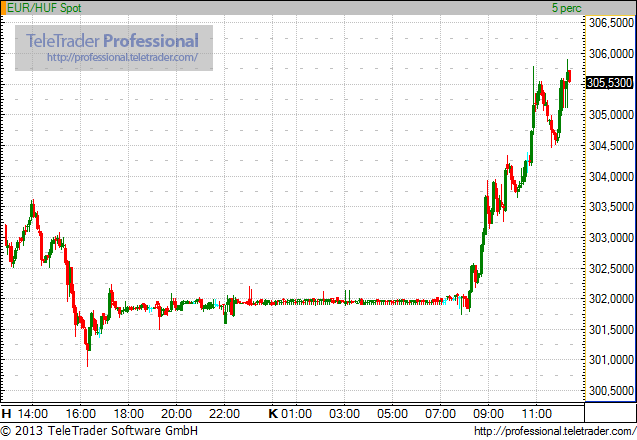Click the 300,5000 price axis label

click(611, 391)
